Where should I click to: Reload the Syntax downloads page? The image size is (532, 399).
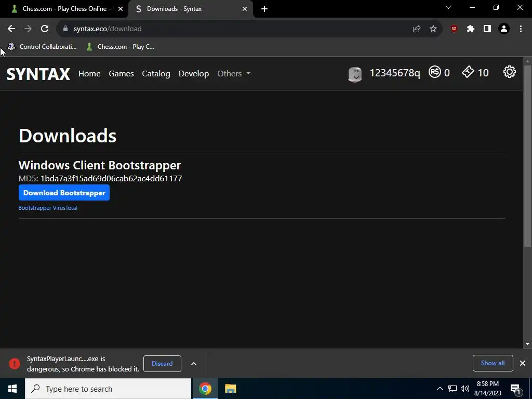(45, 29)
